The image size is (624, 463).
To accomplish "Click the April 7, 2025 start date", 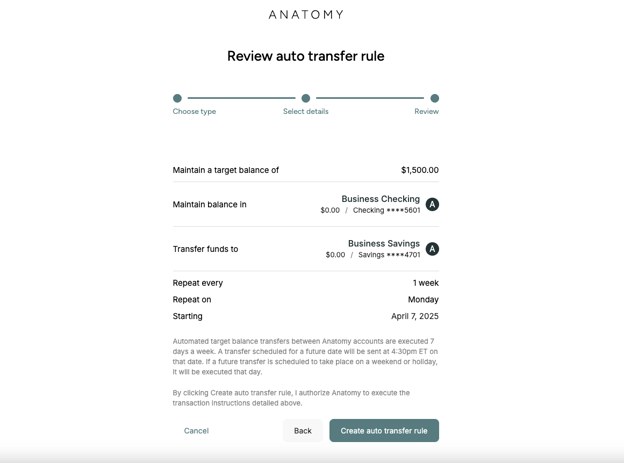I will pos(414,316).
